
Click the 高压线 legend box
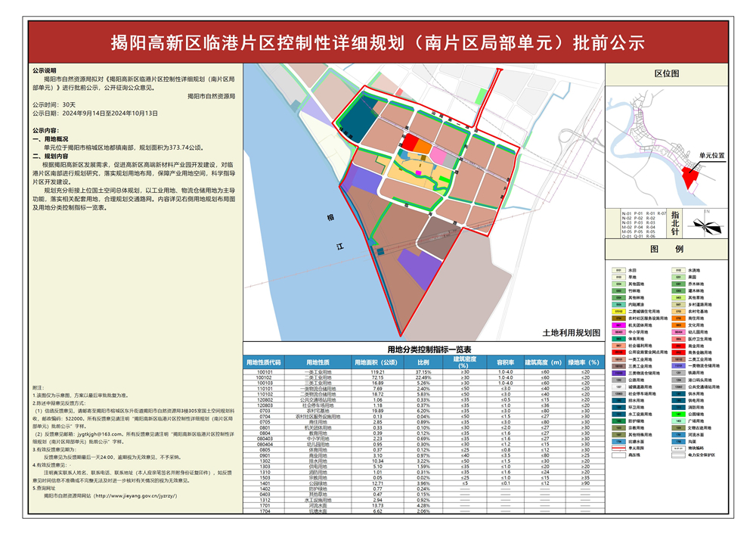tap(618, 455)
